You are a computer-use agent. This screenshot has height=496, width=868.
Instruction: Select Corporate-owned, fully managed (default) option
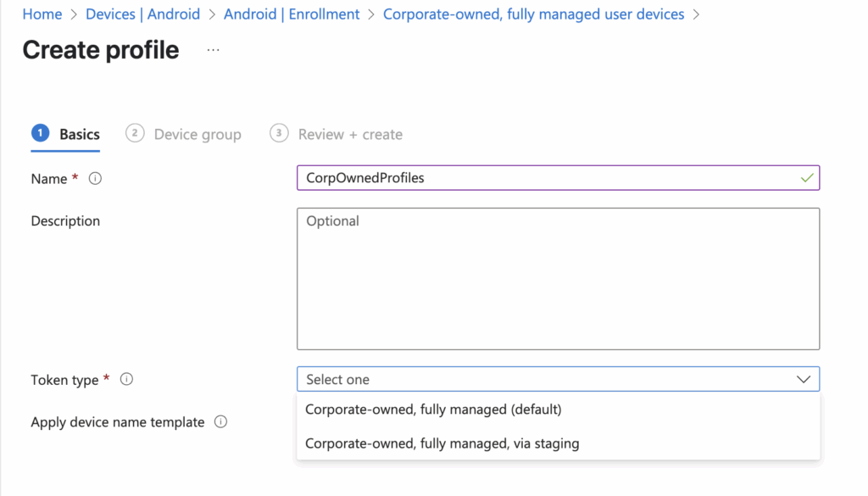pos(433,410)
